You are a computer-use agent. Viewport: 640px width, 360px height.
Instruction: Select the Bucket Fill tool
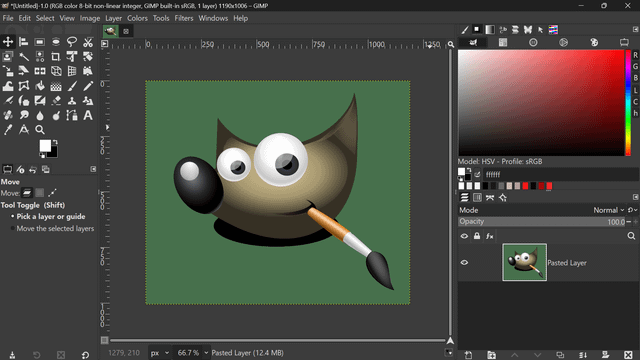click(x=40, y=86)
